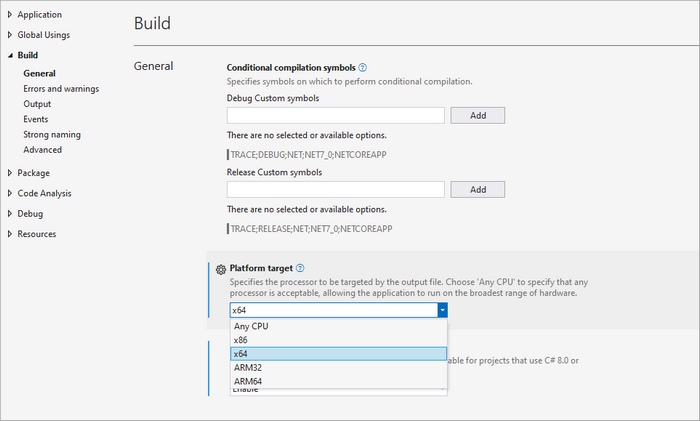Image resolution: width=700 pixels, height=421 pixels.
Task: Expand the Resources section
Action: click(10, 234)
